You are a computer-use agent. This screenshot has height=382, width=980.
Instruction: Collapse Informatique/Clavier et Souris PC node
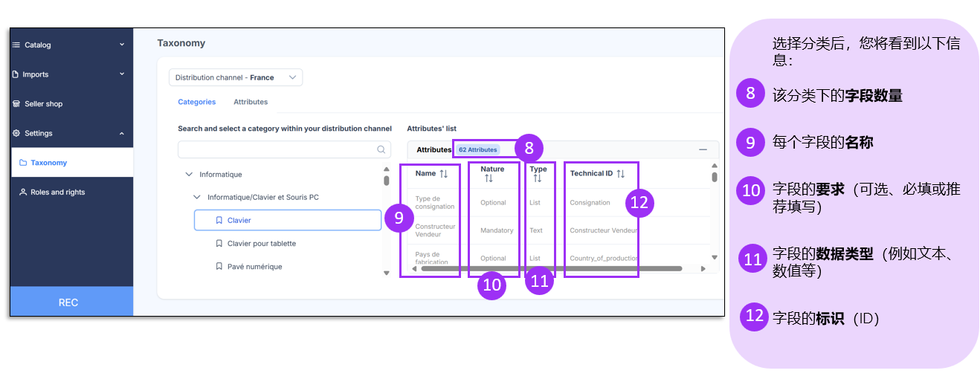(196, 198)
